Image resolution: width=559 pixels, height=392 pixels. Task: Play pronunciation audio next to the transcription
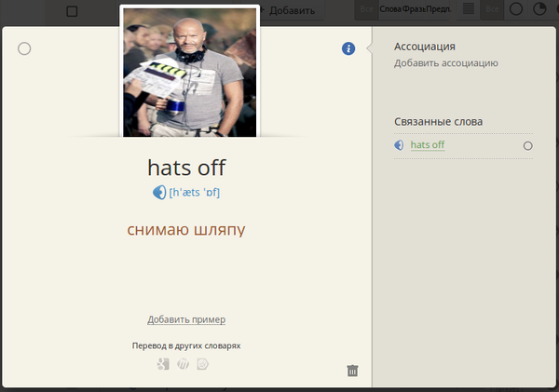159,193
